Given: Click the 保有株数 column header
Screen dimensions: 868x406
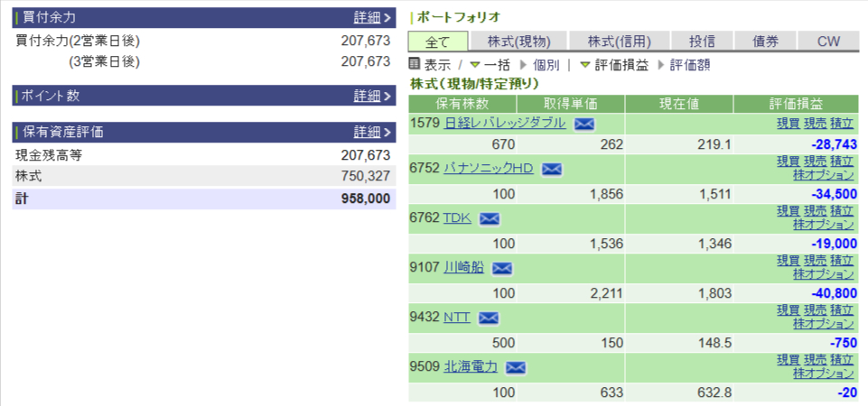Looking at the screenshot, I should 462,104.
